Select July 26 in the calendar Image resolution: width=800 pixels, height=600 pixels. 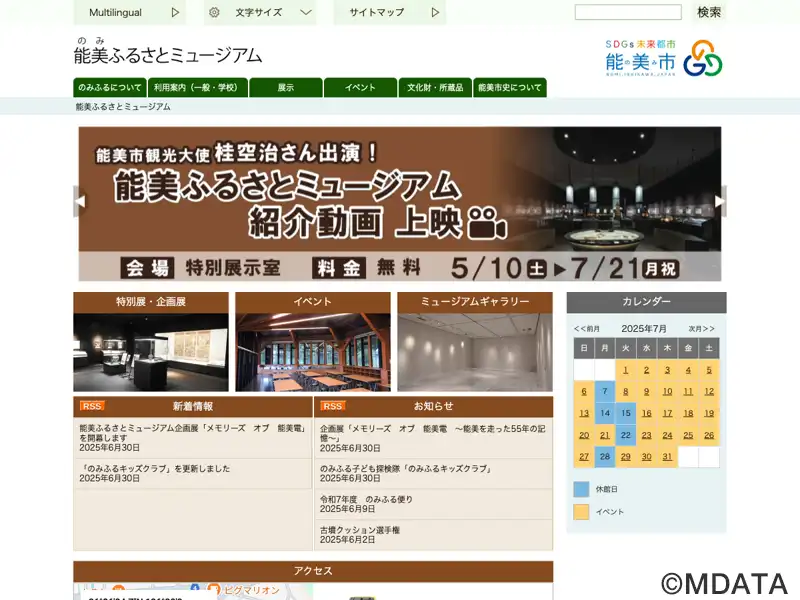tap(709, 436)
